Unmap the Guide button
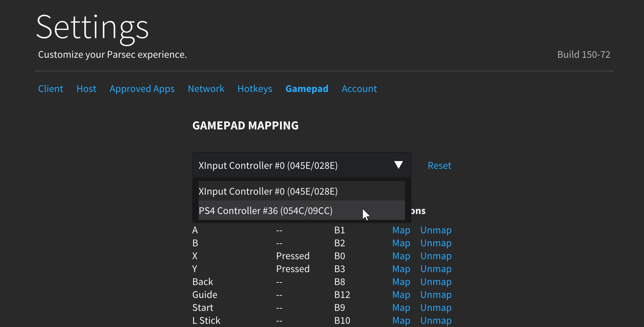The image size is (644, 327). point(436,295)
